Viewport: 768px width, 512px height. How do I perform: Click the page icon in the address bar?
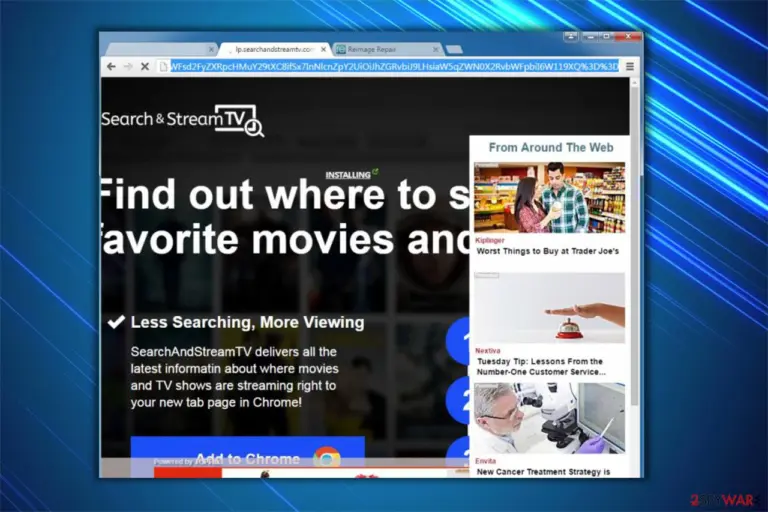163,66
